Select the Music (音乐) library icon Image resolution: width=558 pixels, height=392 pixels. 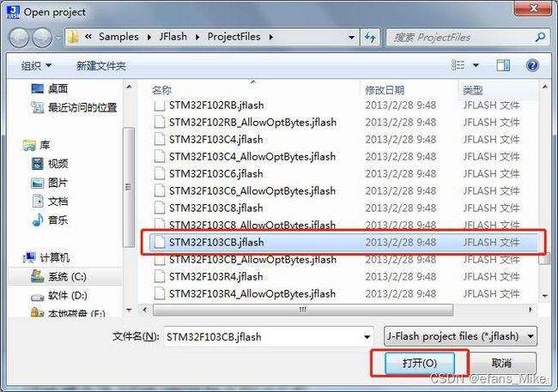point(38,220)
